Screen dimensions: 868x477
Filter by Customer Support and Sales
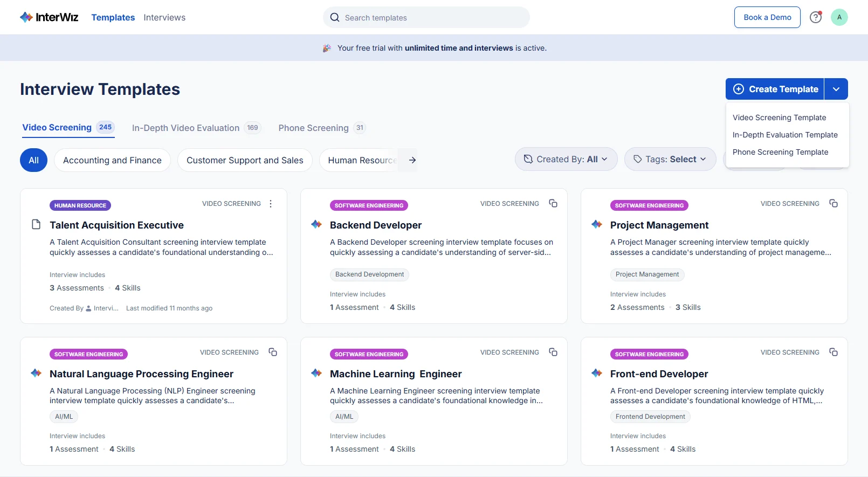point(245,160)
